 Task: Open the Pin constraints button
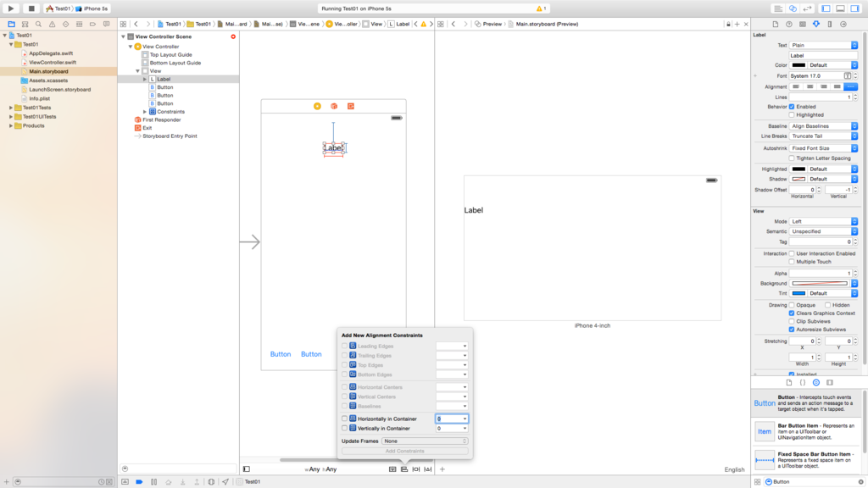415,469
